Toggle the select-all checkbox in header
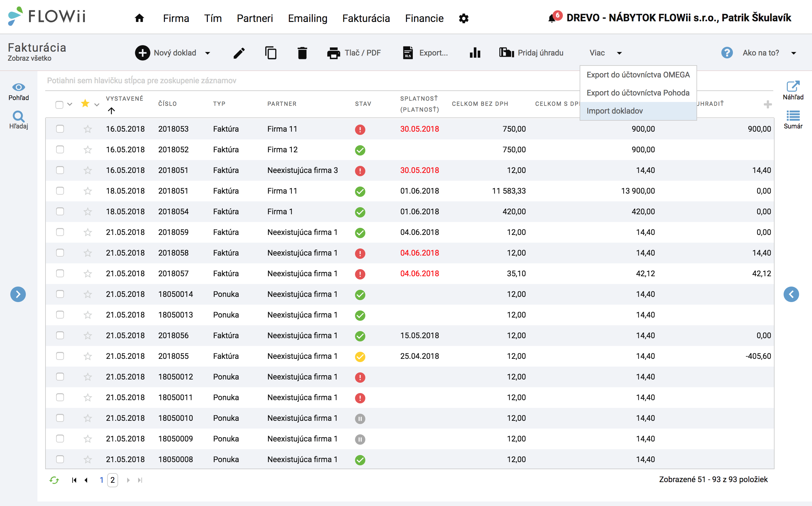 [59, 105]
